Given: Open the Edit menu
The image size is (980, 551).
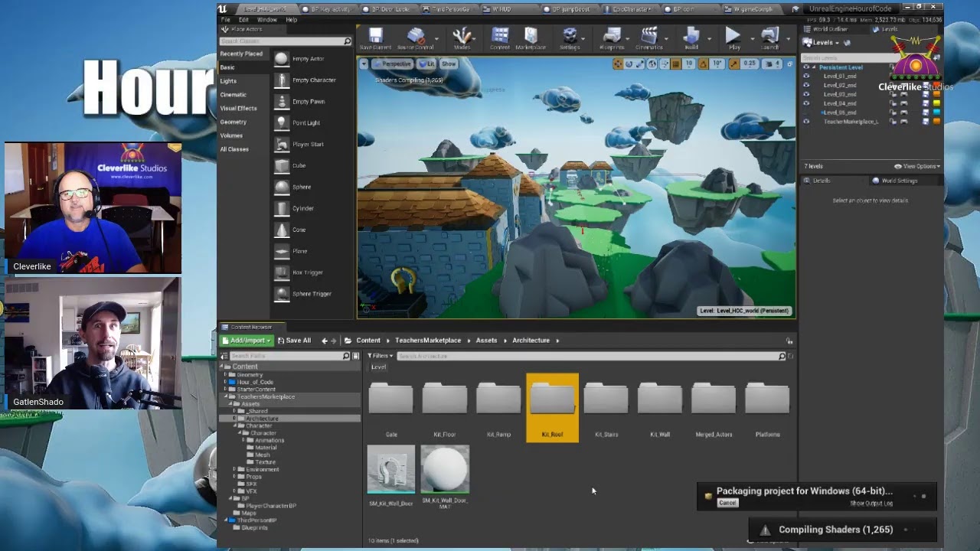Looking at the screenshot, I should point(243,19).
